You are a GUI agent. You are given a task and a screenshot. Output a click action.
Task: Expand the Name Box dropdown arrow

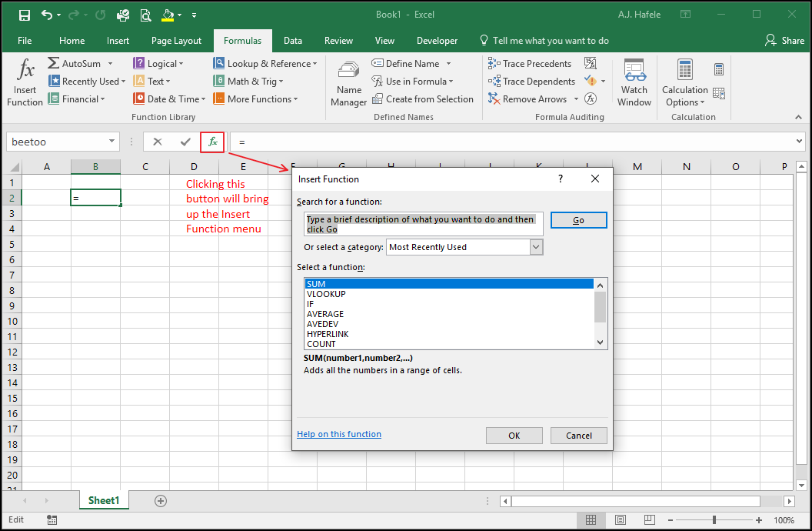click(x=111, y=142)
